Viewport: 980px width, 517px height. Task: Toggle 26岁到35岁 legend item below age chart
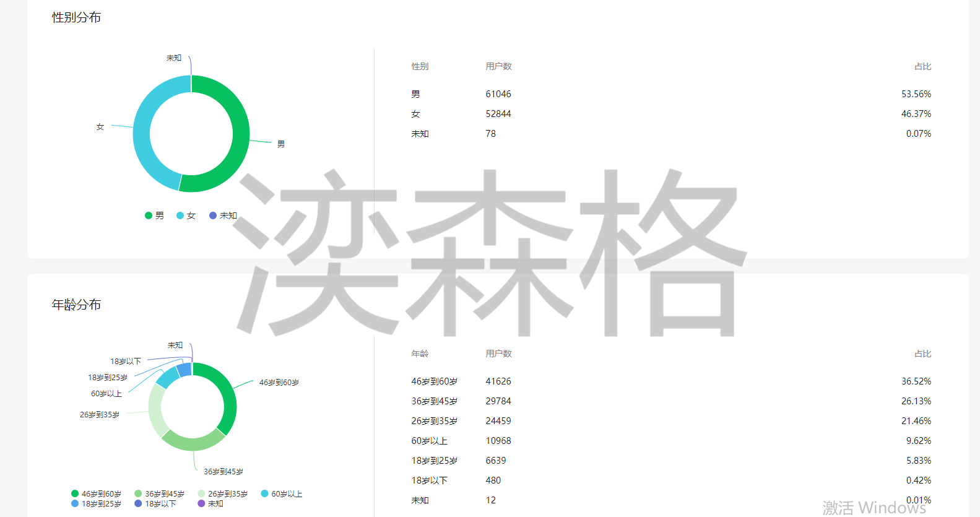pos(222,494)
